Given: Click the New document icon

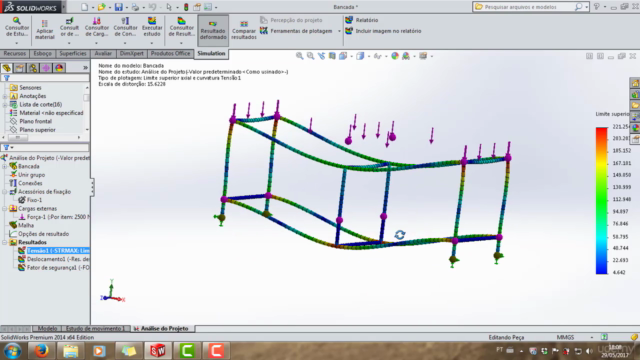Looking at the screenshot, I should 84,7.
